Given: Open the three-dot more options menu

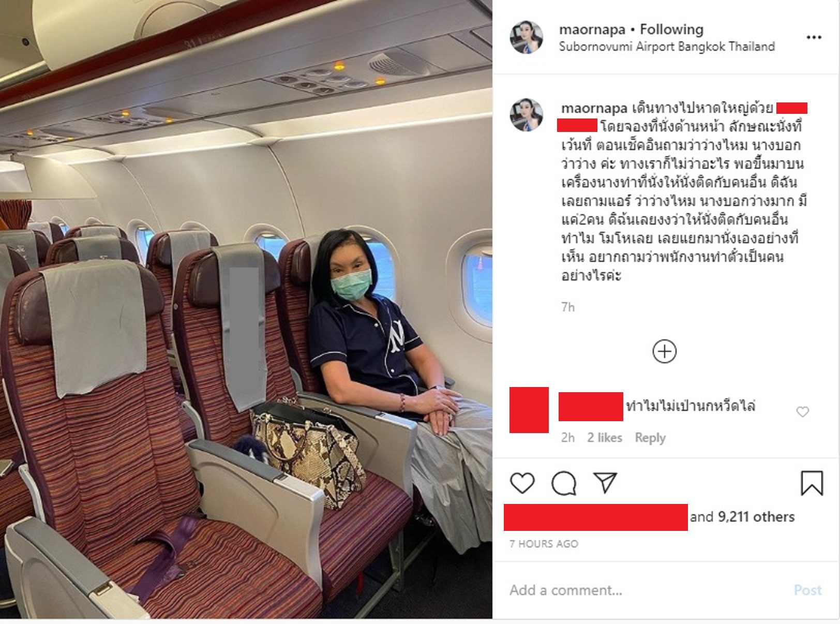Looking at the screenshot, I should (x=814, y=38).
